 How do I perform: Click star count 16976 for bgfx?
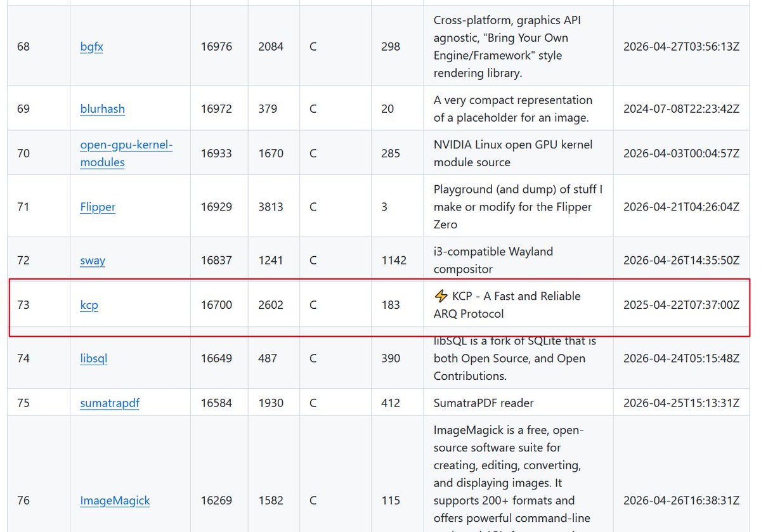(216, 46)
